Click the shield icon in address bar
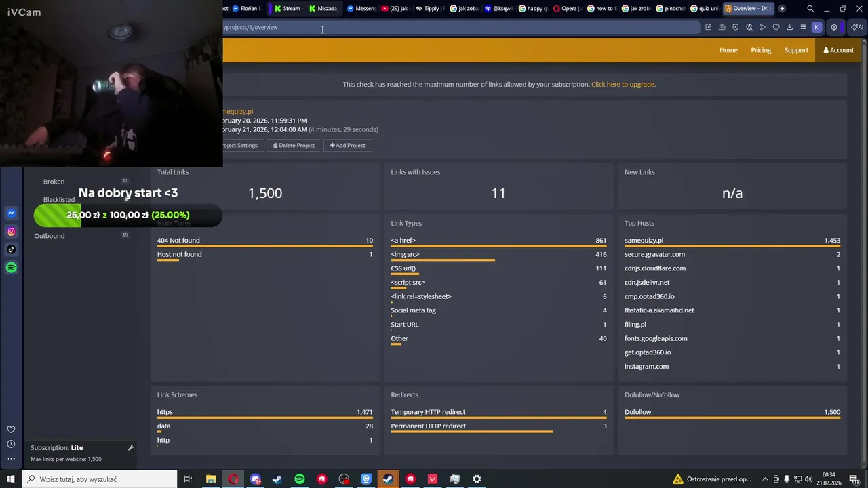The height and width of the screenshot is (488, 868). (x=735, y=27)
